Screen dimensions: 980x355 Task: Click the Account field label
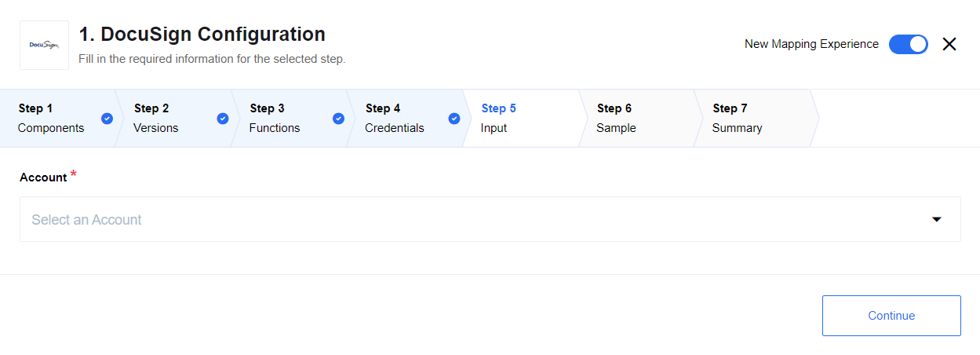43,177
